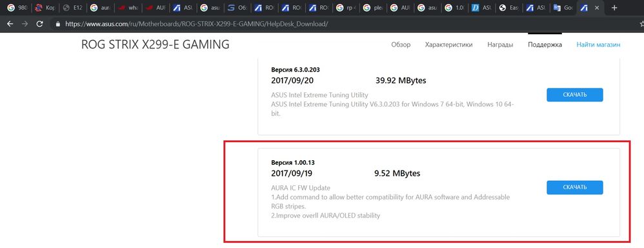Click the 'Версия 1.00.13' text
Image resolution: width=644 pixels, height=248 pixels.
(293, 163)
